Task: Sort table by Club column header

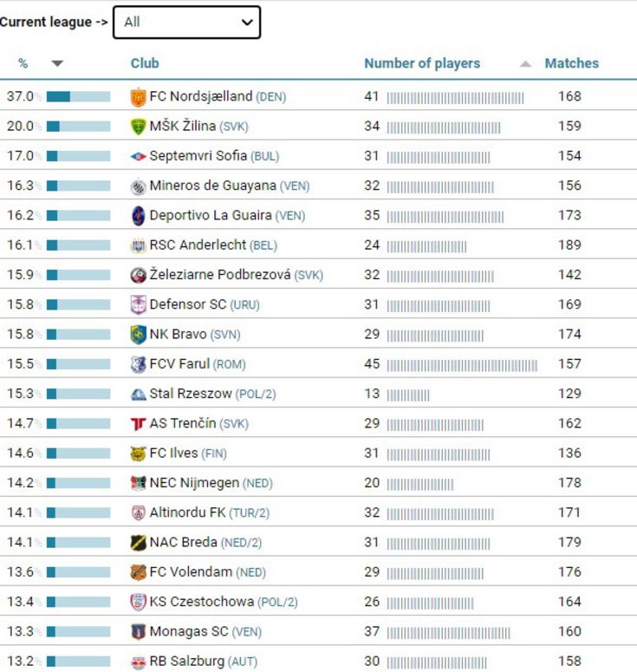Action: 145,63
